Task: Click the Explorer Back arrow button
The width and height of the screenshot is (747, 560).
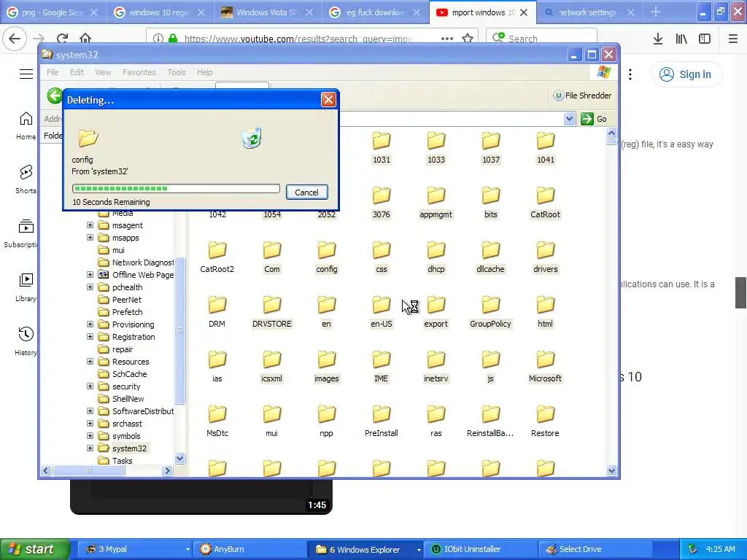Action: point(55,96)
